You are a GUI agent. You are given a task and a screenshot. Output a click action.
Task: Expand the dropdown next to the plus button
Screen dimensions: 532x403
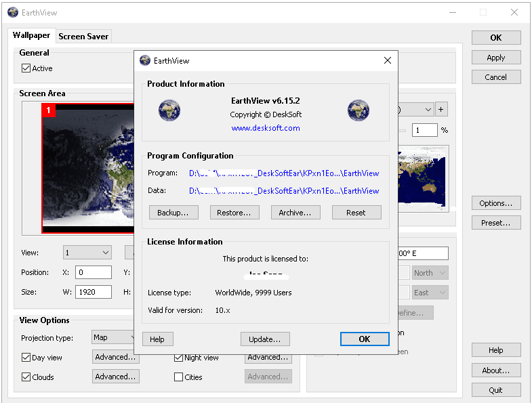[x=415, y=110]
